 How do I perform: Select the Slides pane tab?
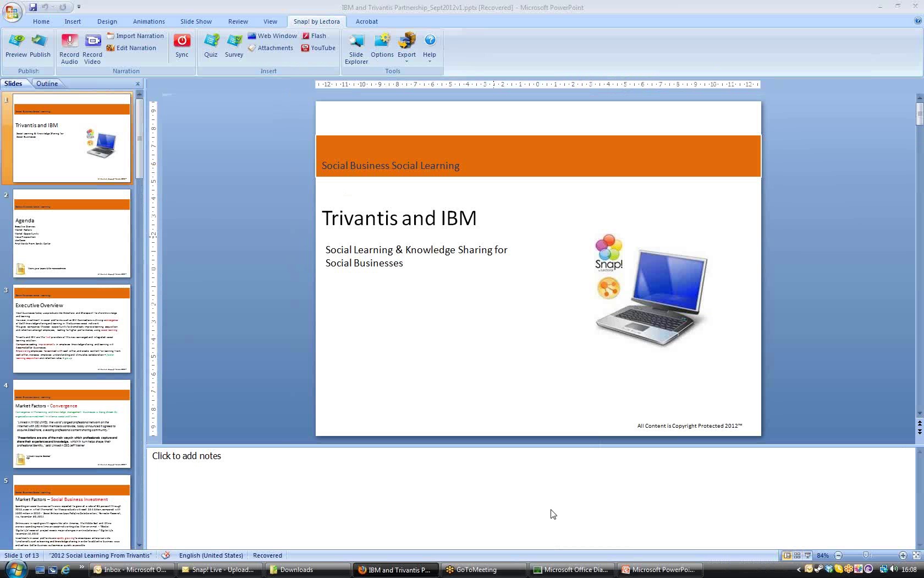[x=13, y=84]
